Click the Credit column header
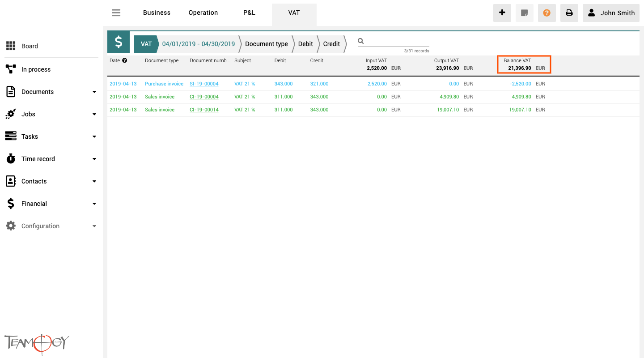Viewport: 644px width, 358px height. point(317,60)
